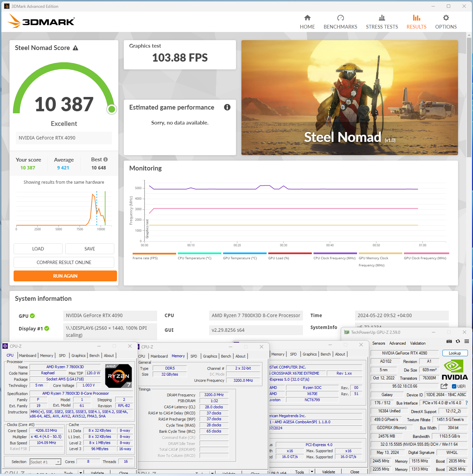Click the orange RUN AGAIN button

tap(65, 276)
